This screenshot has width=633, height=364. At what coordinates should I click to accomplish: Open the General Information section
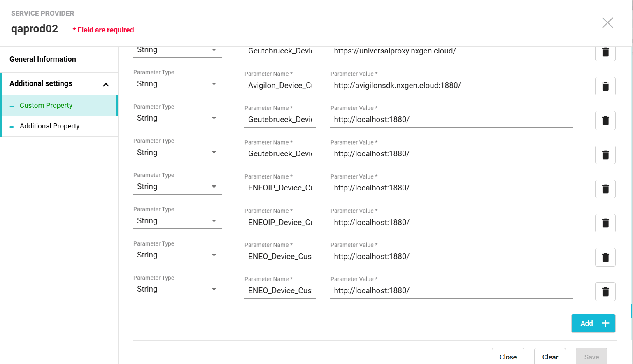coord(43,59)
